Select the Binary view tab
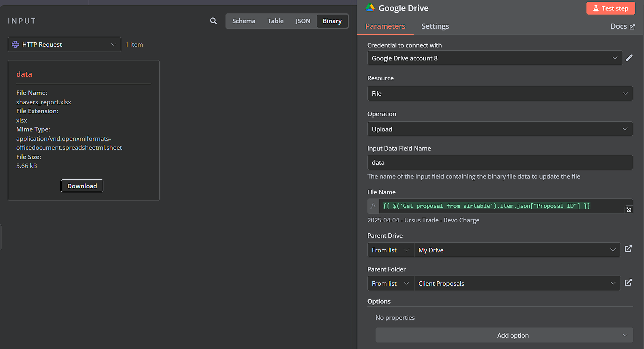This screenshot has width=644, height=349. 332,21
